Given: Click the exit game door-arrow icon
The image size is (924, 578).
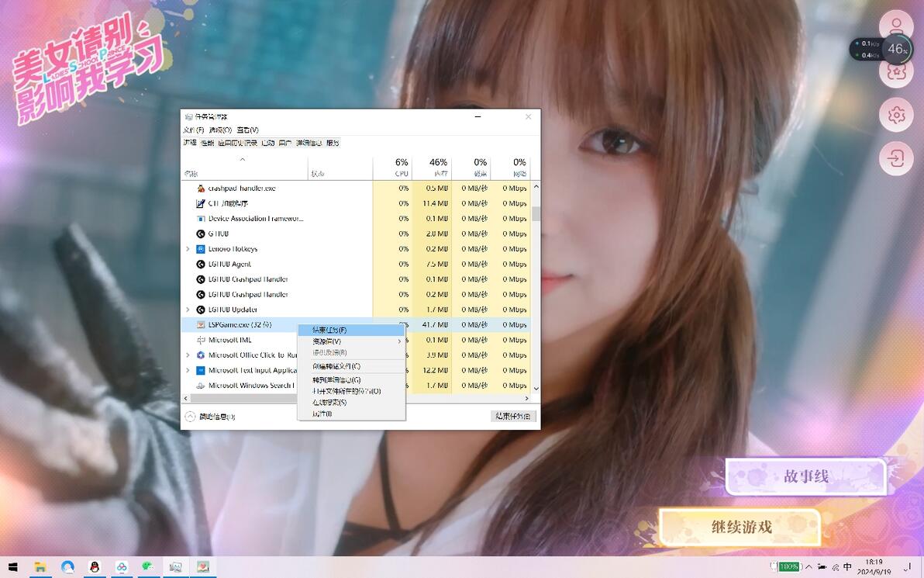Looking at the screenshot, I should coord(896,158).
